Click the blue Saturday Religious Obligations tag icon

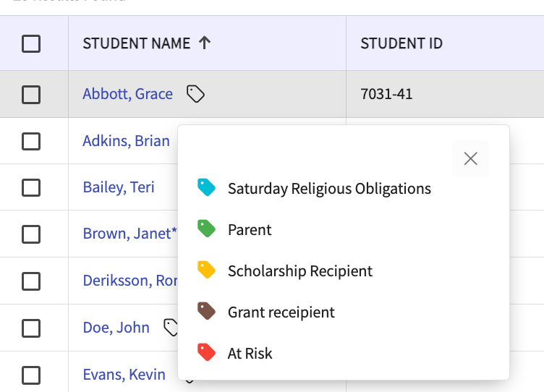tap(207, 188)
